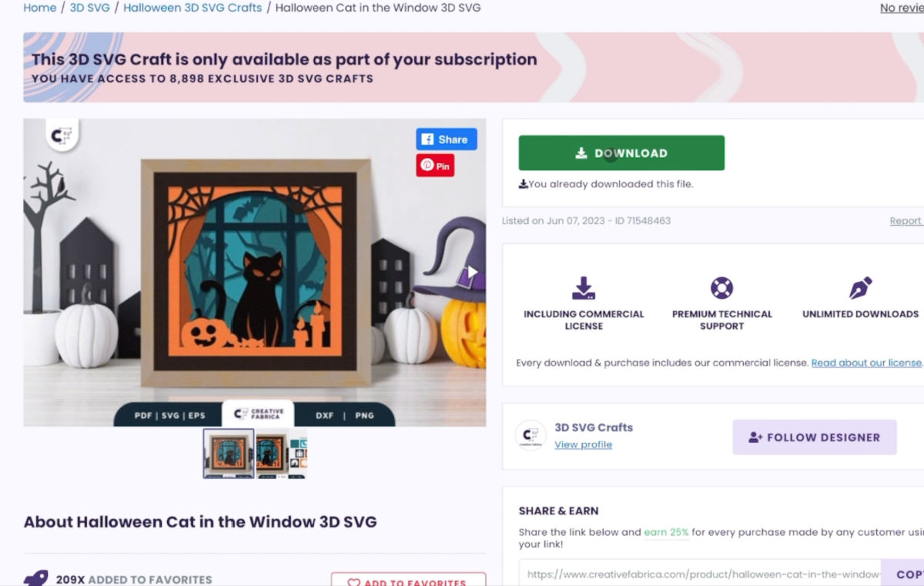Image resolution: width=924 pixels, height=586 pixels.
Task: Open Halloween 3D SVG Crafts breadcrumb
Action: coord(192,8)
